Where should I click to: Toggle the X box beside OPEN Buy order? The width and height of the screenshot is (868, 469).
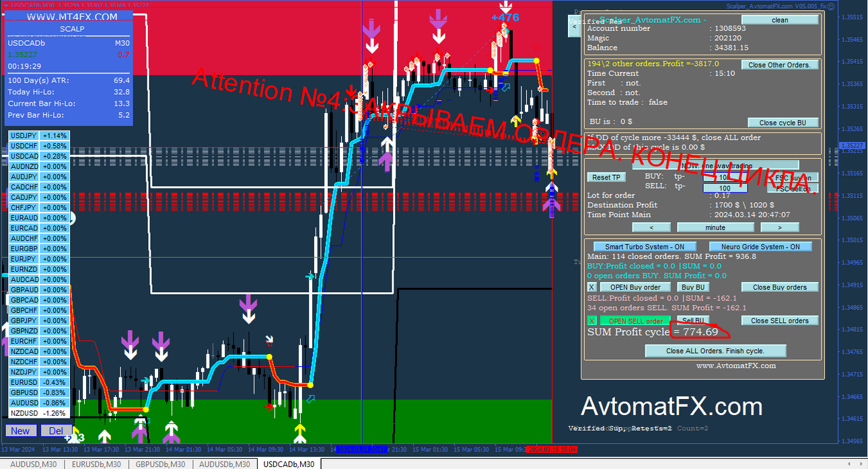click(592, 287)
